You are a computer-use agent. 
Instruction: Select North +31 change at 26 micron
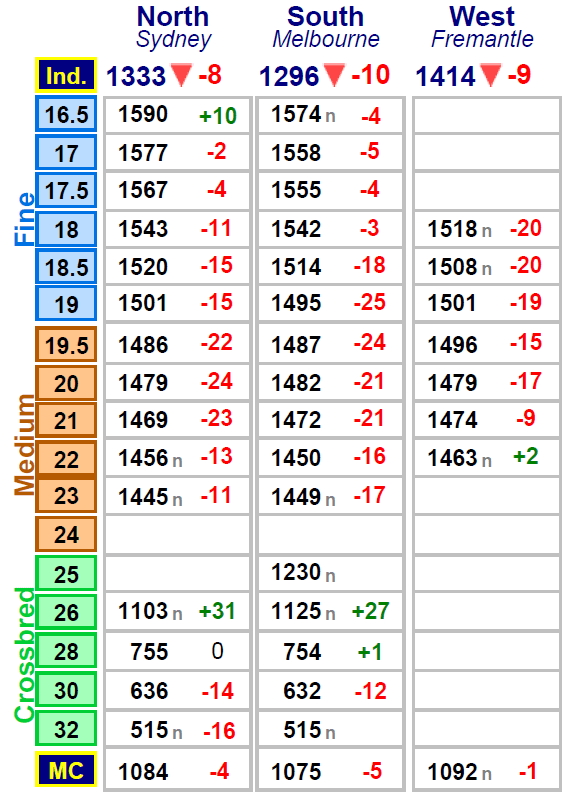217,611
